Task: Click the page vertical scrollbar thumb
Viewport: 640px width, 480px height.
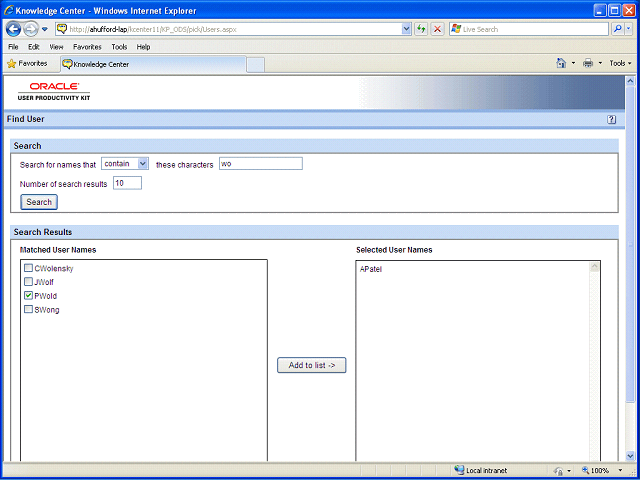Action: tap(630, 244)
